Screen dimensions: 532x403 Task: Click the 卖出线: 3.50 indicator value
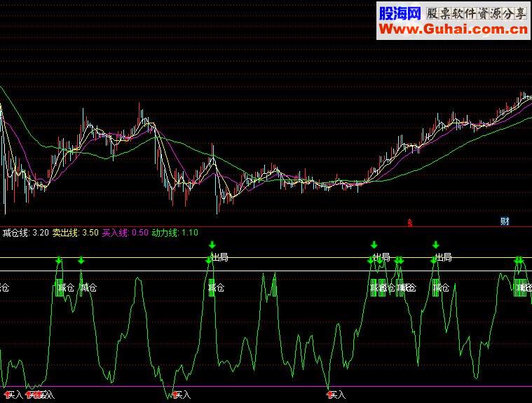[75, 233]
